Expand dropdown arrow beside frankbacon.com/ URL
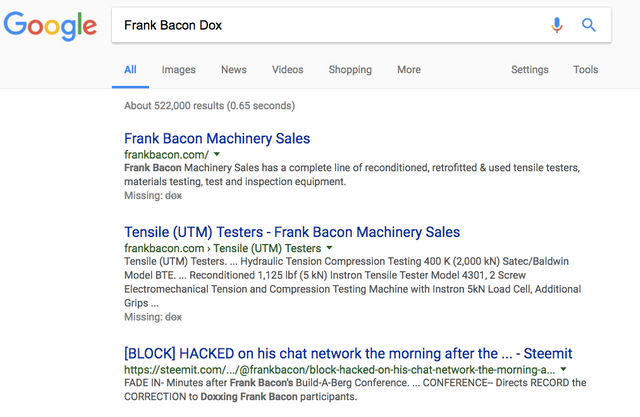 coord(218,155)
